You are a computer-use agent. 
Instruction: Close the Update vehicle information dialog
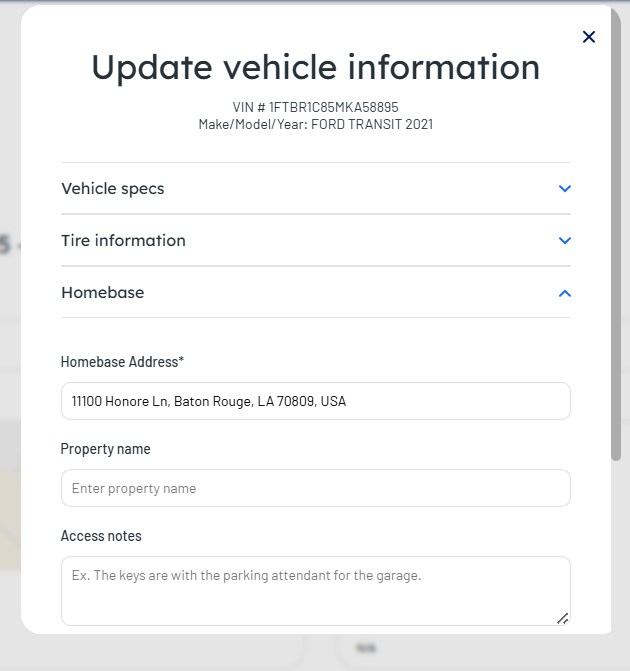(589, 37)
